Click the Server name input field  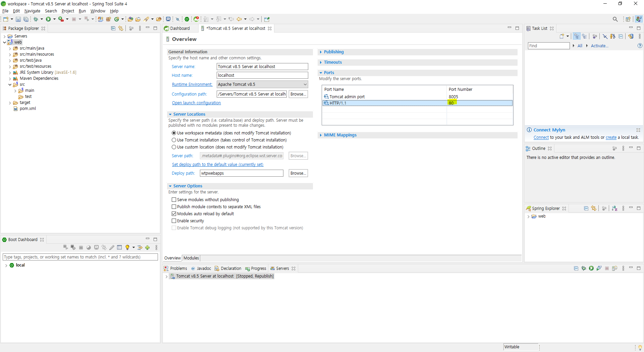[262, 67]
